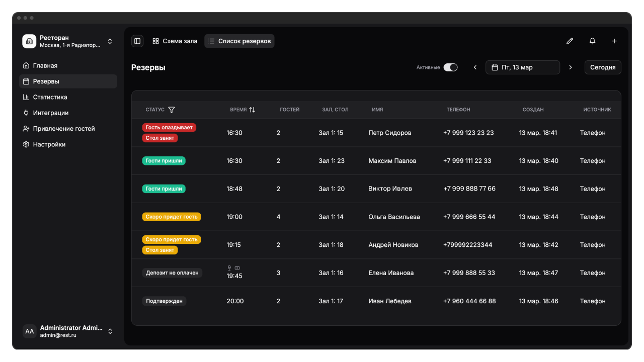644x362 pixels.
Task: Open the date picker Пт, 13 мар
Action: pyautogui.click(x=522, y=67)
